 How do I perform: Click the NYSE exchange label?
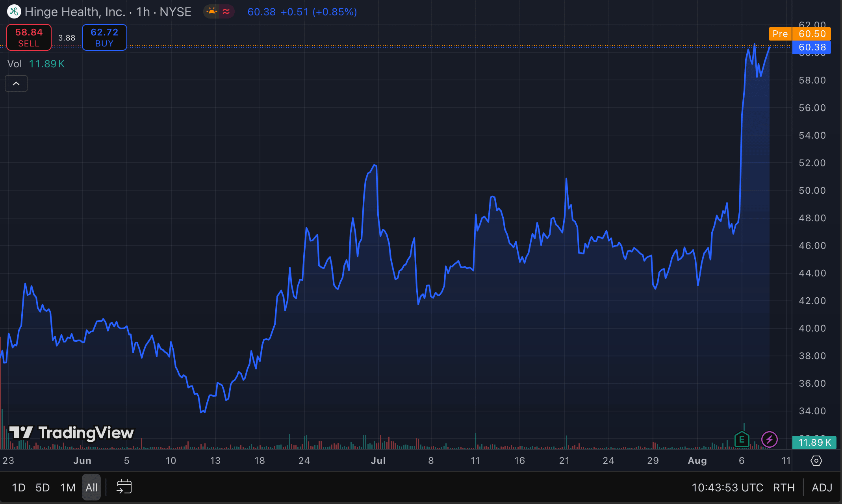(x=176, y=12)
